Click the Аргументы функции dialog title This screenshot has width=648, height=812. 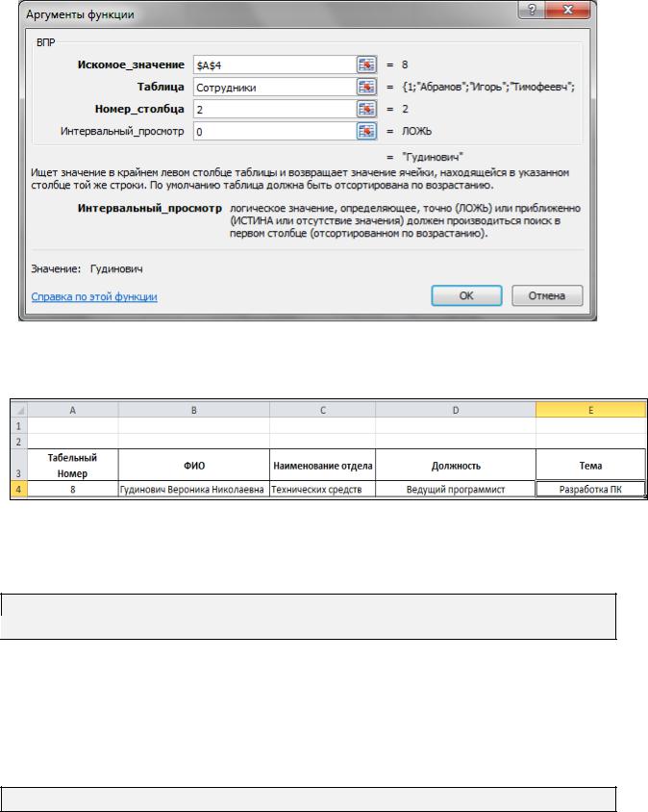[80, 14]
